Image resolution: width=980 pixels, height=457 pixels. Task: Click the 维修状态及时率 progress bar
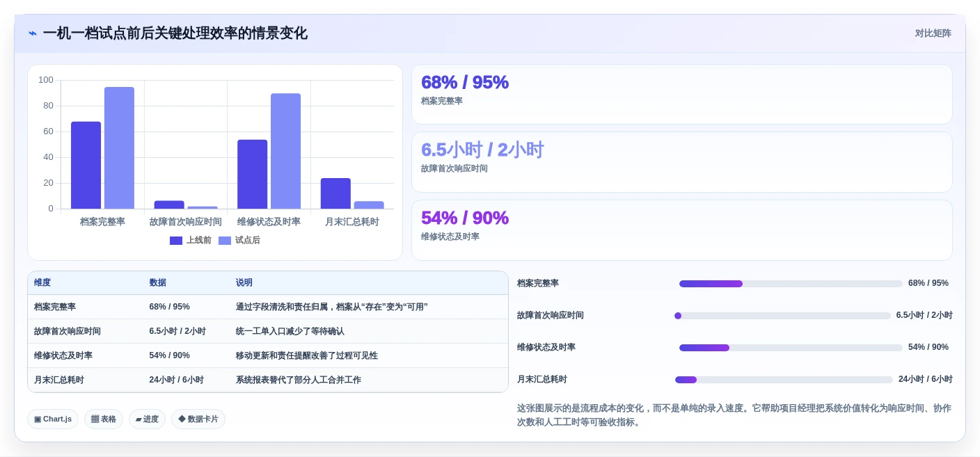tap(791, 348)
